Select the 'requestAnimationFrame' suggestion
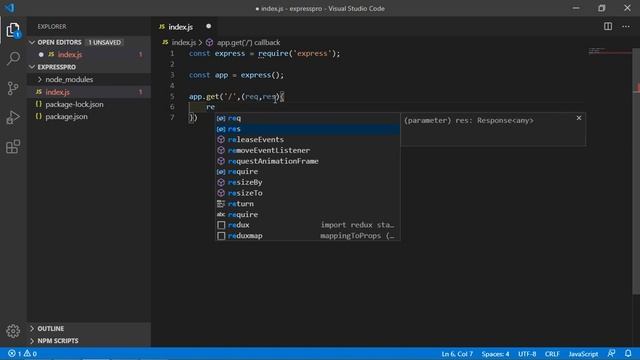The height and width of the screenshot is (360, 640). pos(308,161)
